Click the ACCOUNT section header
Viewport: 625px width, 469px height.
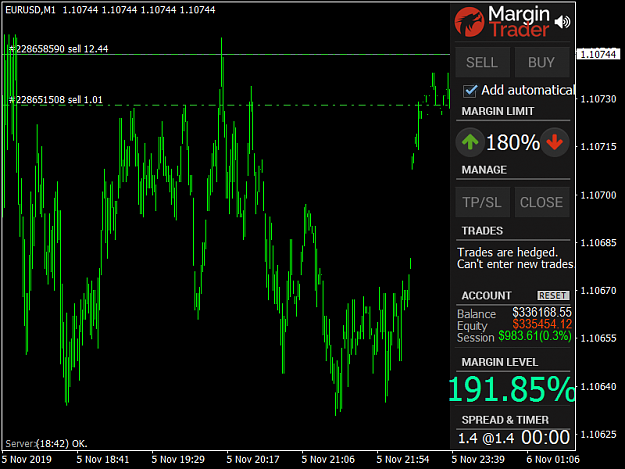tap(486, 295)
